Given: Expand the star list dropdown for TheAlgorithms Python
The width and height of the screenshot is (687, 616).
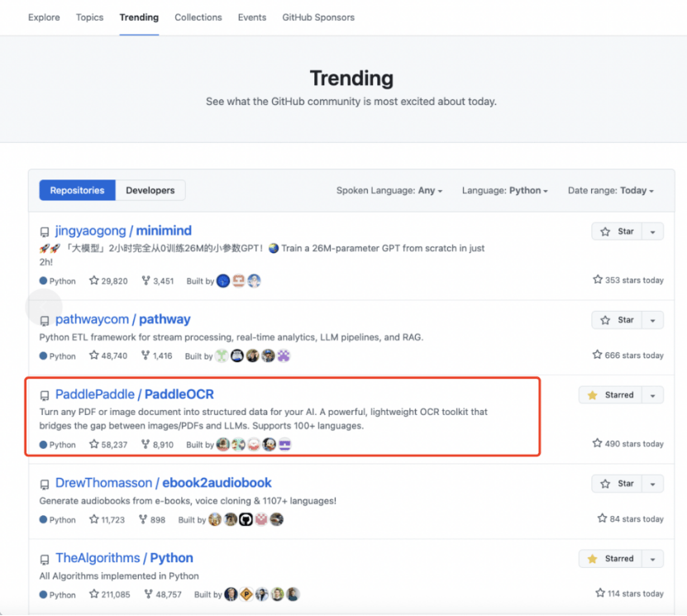Looking at the screenshot, I should click(x=652, y=559).
